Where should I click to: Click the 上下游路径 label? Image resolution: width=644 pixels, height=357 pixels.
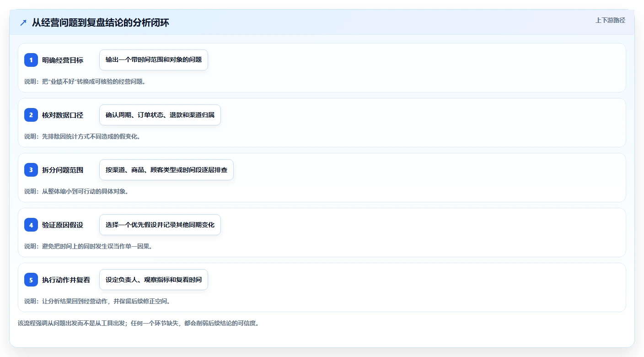[610, 20]
